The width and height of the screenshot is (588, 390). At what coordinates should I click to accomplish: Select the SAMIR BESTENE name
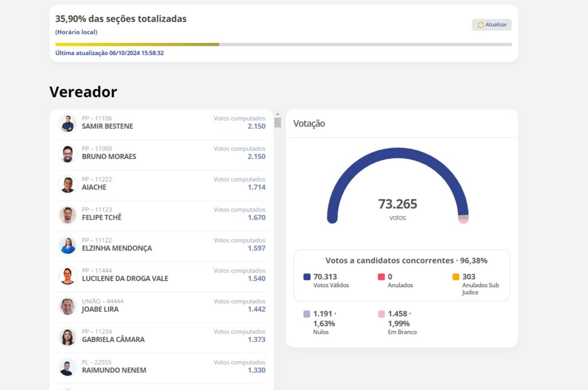[x=107, y=126]
